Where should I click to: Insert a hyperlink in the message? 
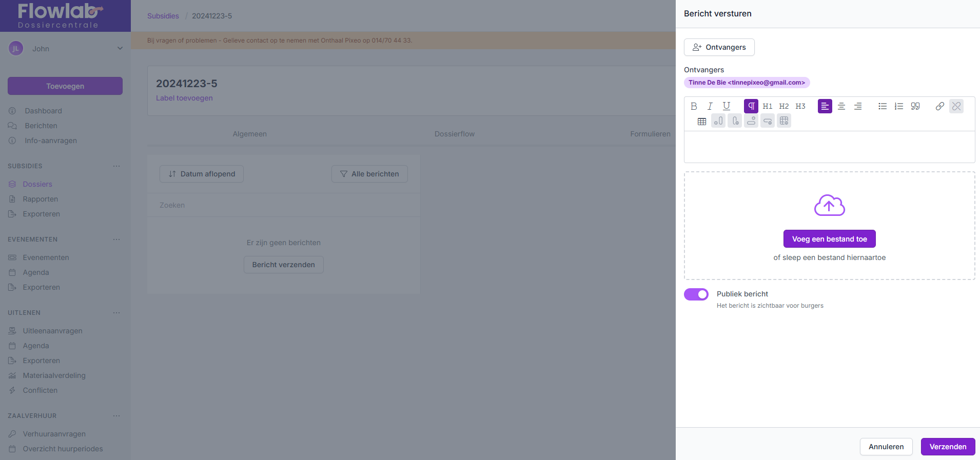coord(940,106)
